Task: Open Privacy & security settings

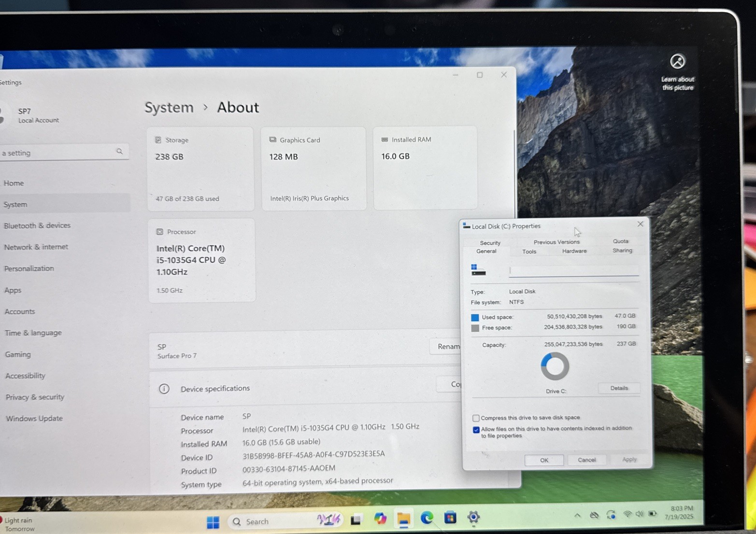Action: (35, 397)
